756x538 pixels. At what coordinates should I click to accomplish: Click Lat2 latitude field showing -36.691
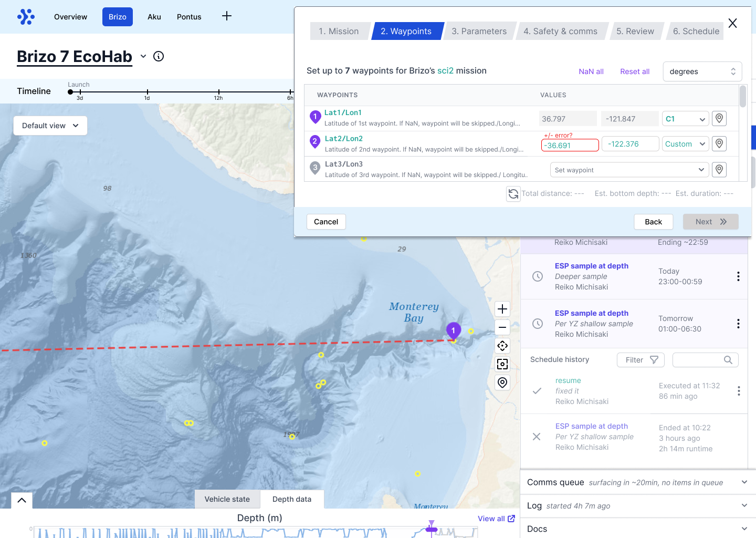pyautogui.click(x=570, y=146)
